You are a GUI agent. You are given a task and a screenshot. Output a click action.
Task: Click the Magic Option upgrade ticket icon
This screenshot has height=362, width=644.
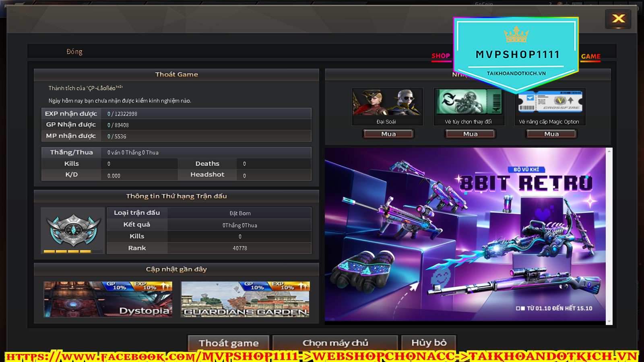tap(550, 103)
